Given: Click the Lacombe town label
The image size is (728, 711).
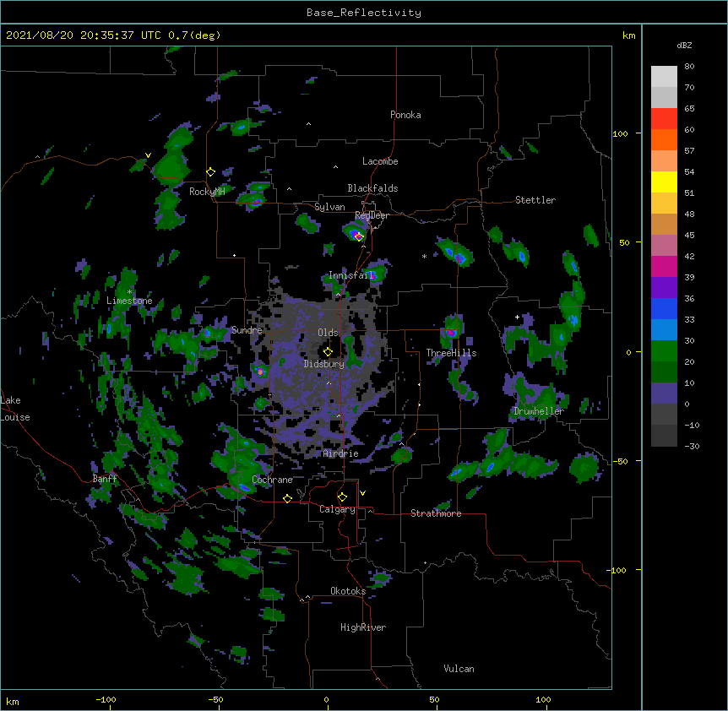Looking at the screenshot, I should pyautogui.click(x=380, y=161).
